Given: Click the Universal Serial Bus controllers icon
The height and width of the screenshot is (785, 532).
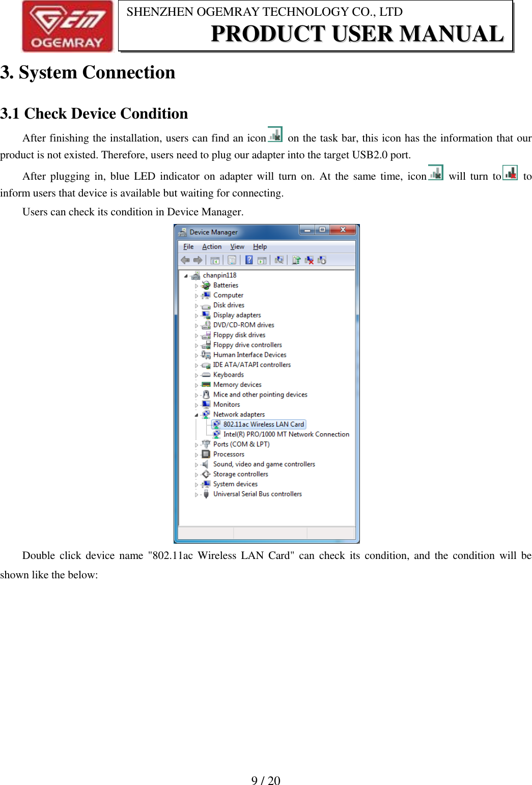Looking at the screenshot, I should tap(206, 494).
